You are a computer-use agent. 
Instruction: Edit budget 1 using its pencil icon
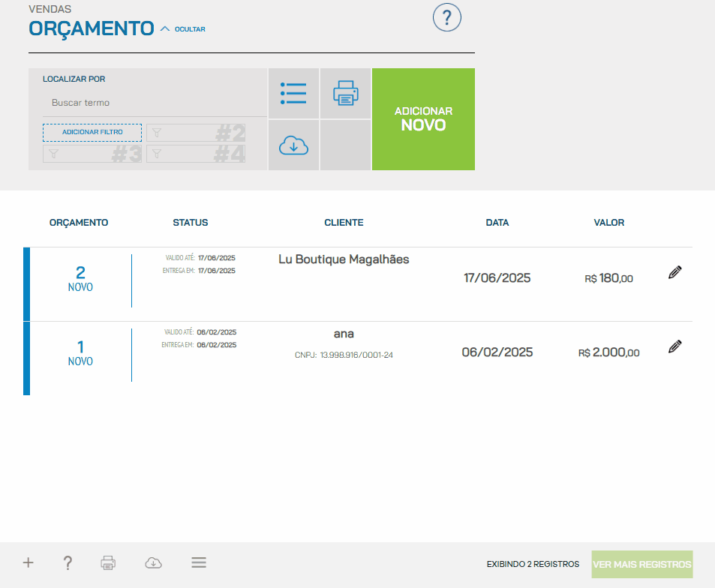674,346
